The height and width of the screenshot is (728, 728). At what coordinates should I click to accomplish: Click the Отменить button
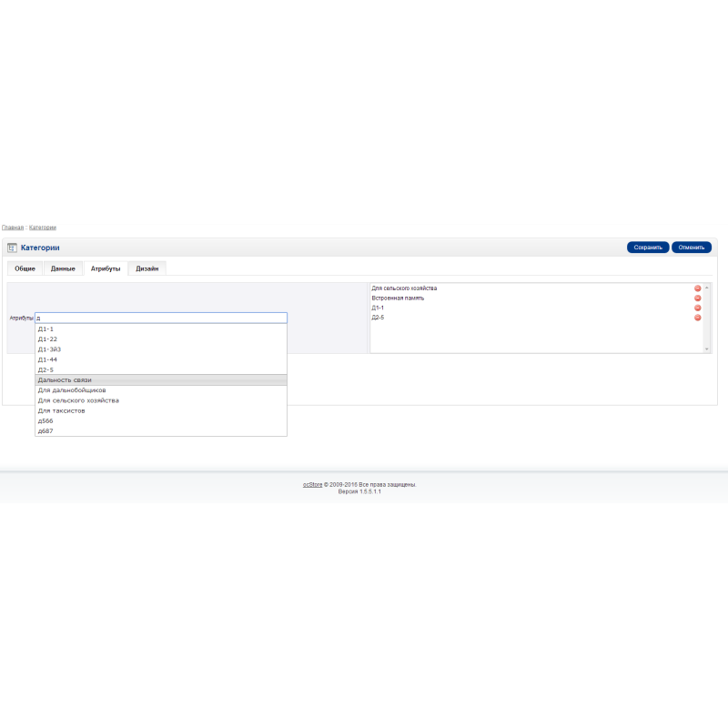pyautogui.click(x=691, y=248)
